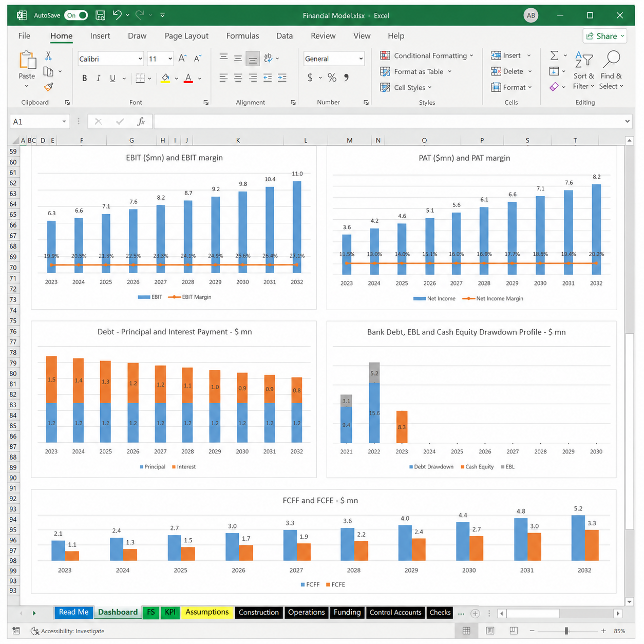The width and height of the screenshot is (644, 644).
Task: Open the Assumptions sheet tab
Action: (x=207, y=612)
